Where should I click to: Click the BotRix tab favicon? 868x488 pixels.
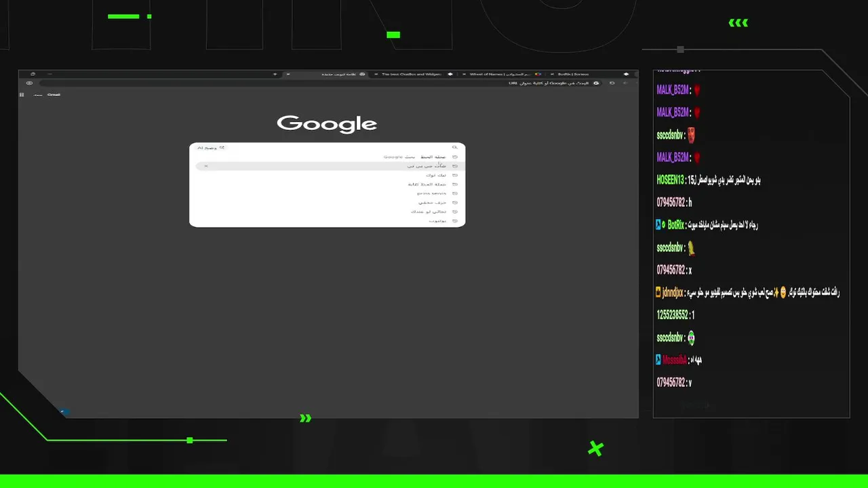pos(626,74)
